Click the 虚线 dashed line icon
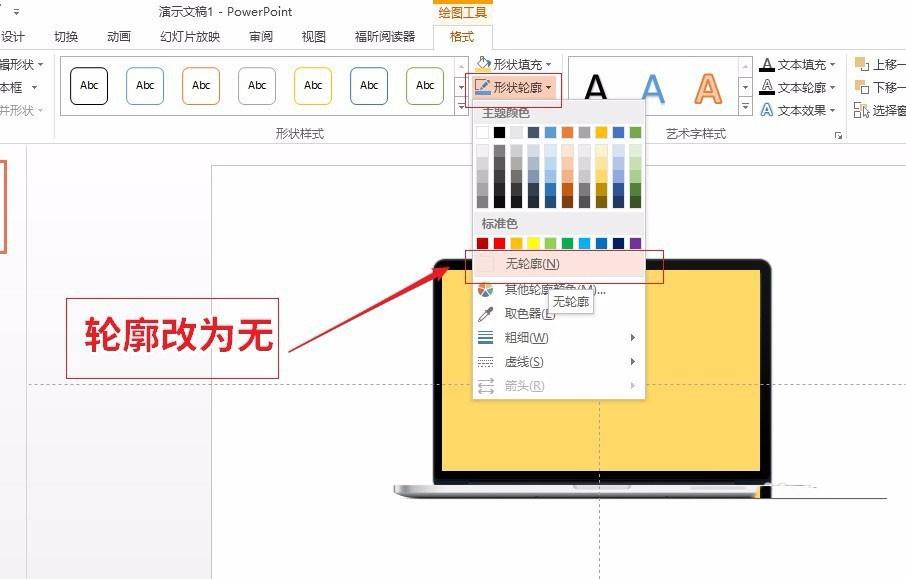 [486, 361]
